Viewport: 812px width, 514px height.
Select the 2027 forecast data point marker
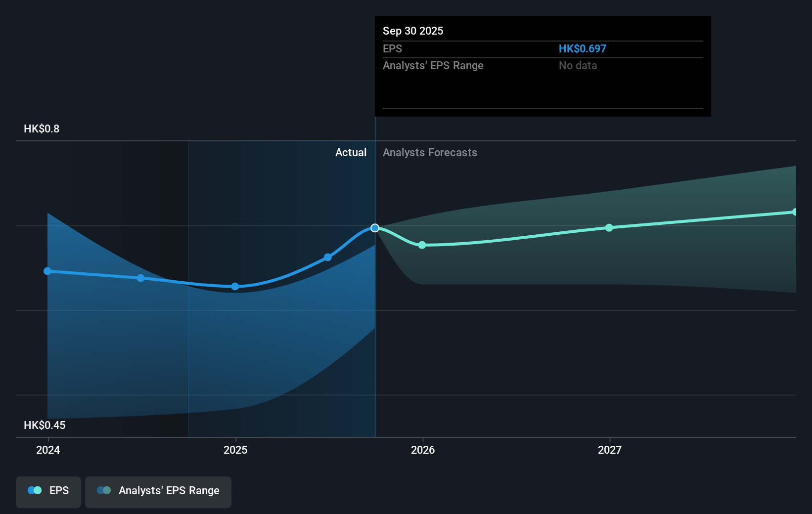[x=609, y=228]
